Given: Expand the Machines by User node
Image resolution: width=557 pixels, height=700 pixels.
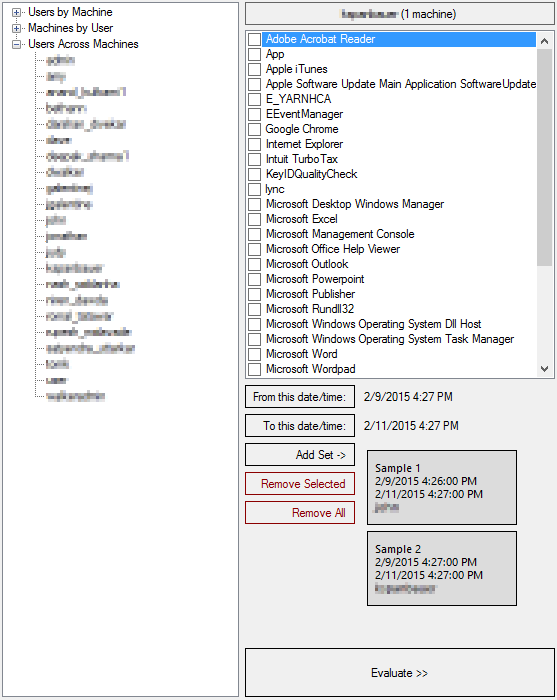Looking at the screenshot, I should [x=17, y=29].
